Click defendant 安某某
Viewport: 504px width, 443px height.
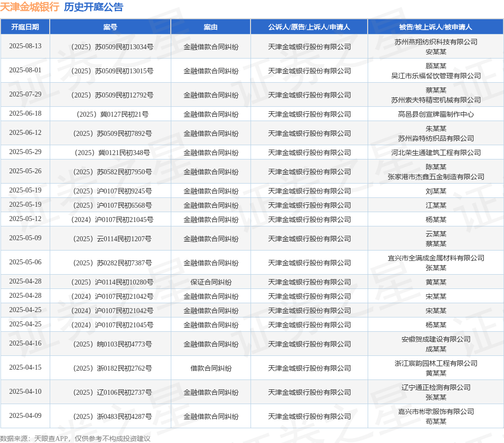click(x=436, y=52)
